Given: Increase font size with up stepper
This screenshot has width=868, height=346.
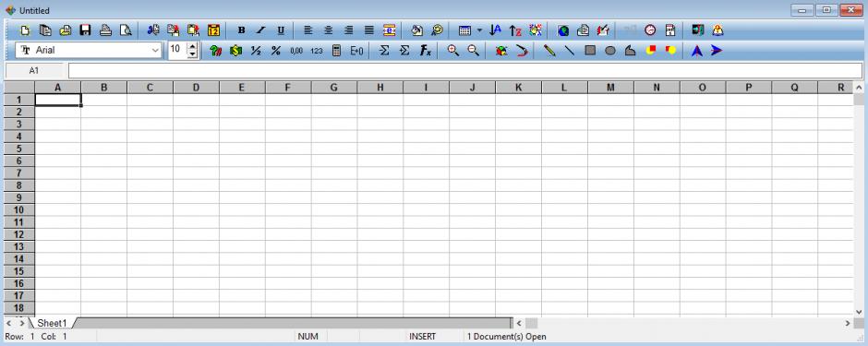Looking at the screenshot, I should coord(192,46).
